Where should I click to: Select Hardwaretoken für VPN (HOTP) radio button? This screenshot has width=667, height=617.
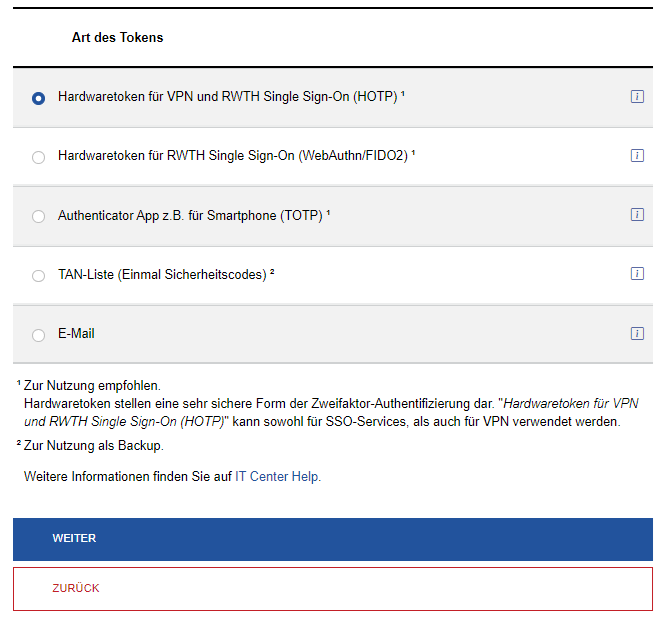[x=38, y=98]
